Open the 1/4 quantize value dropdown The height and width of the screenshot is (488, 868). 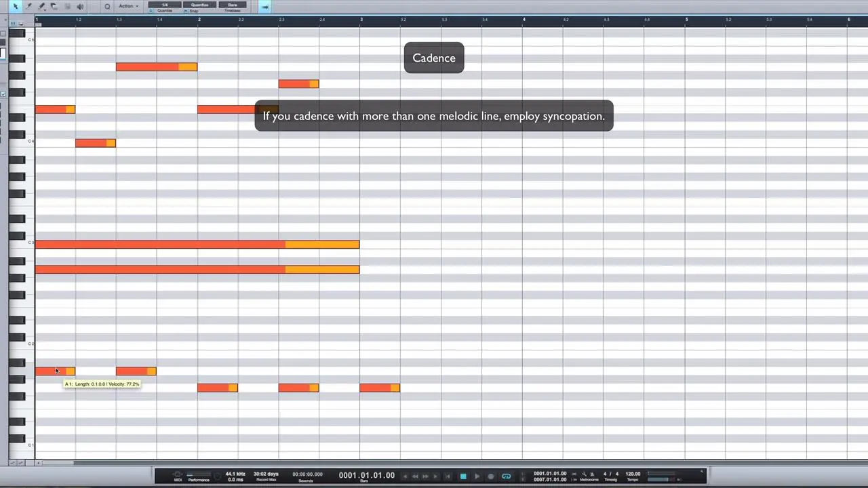[x=165, y=5]
